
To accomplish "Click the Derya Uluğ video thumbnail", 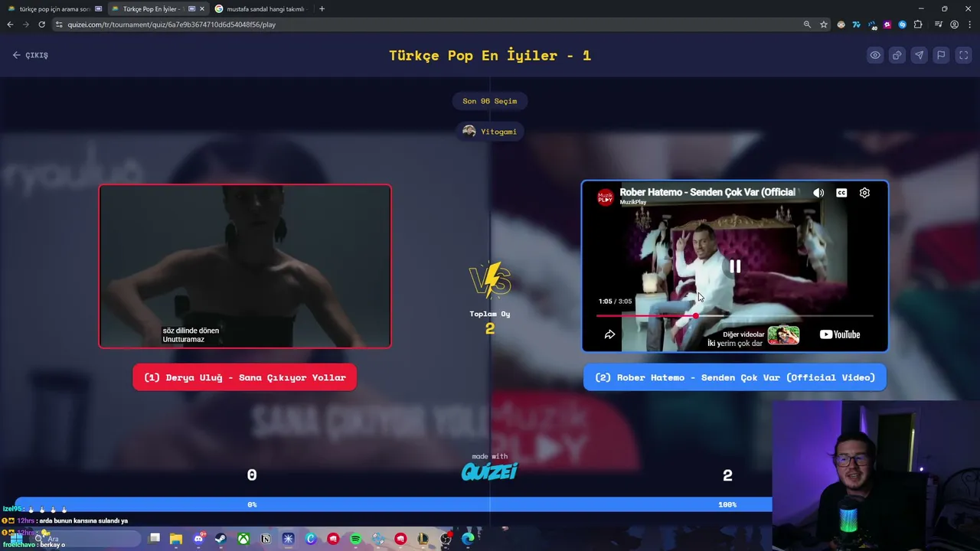I will [x=245, y=266].
